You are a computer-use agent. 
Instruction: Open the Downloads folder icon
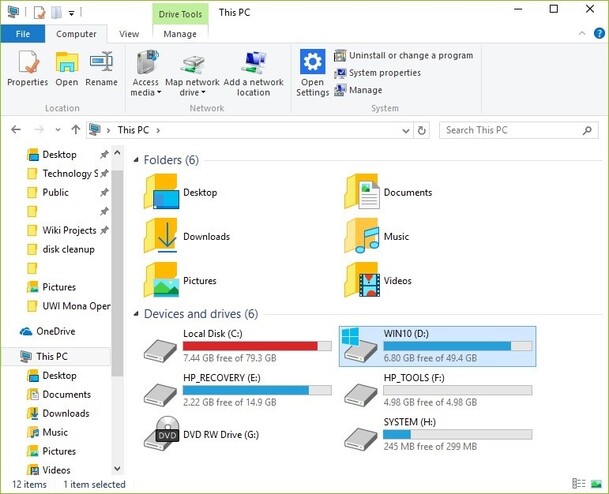pos(161,237)
